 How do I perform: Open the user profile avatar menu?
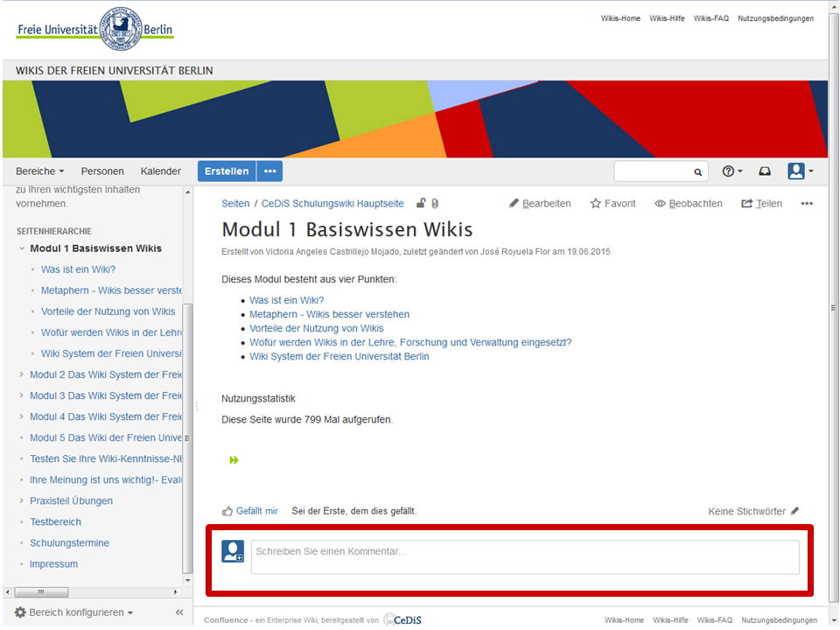coord(800,171)
